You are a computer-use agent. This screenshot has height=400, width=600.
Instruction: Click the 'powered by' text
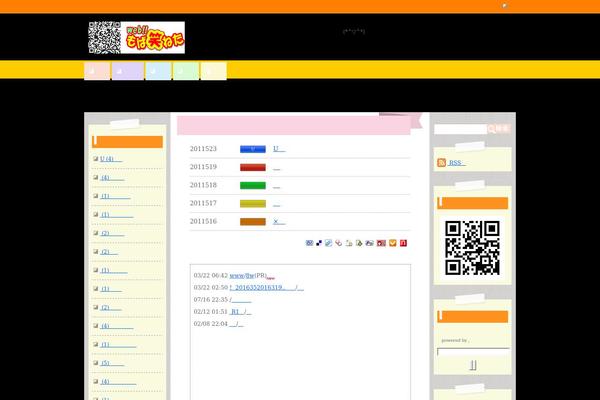pyautogui.click(x=455, y=340)
